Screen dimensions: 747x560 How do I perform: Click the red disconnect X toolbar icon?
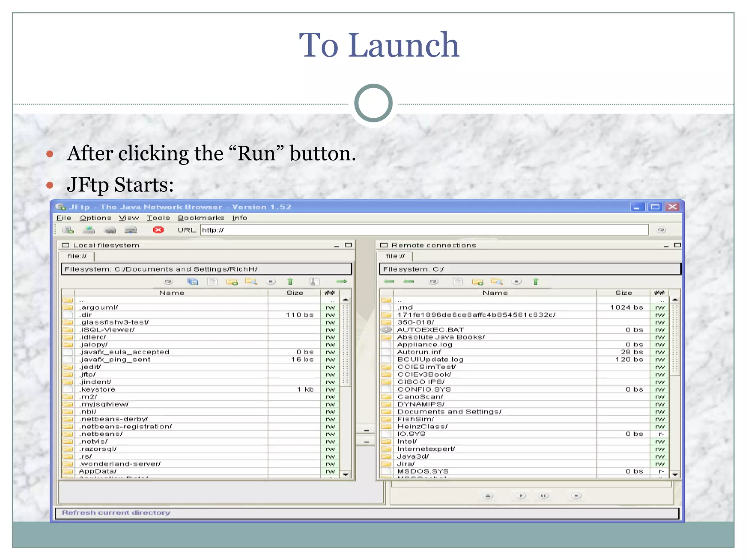pos(158,230)
